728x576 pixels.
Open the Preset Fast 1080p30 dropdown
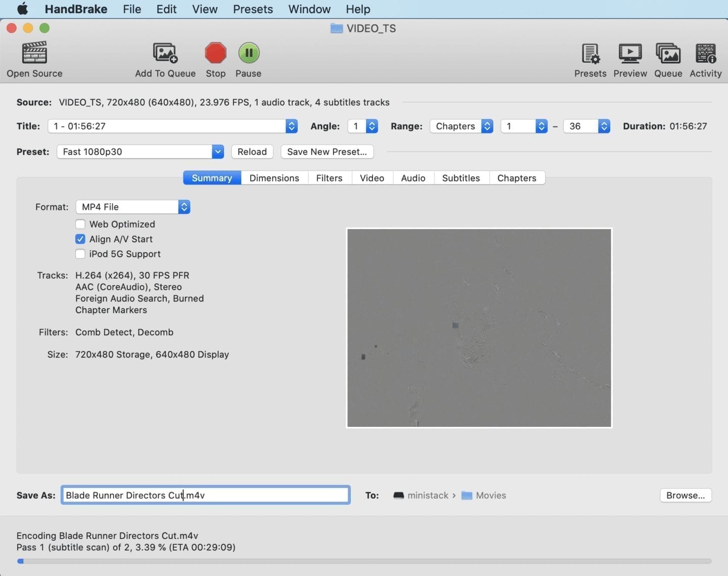click(140, 152)
